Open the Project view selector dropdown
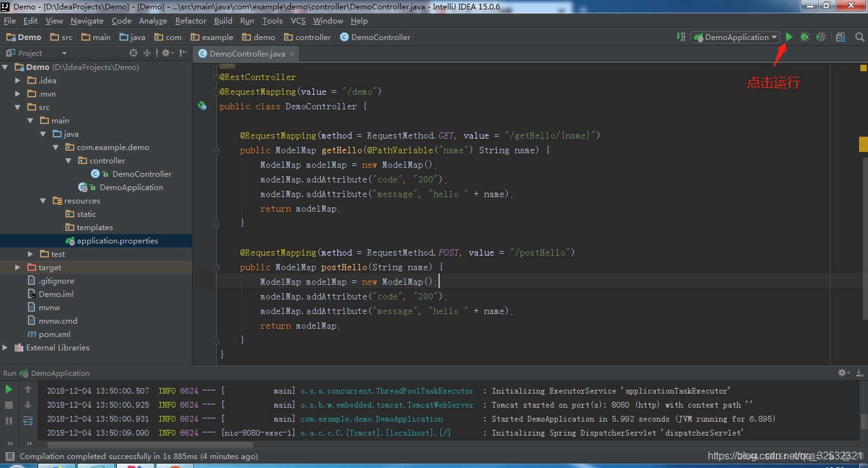The width and height of the screenshot is (868, 468). click(x=36, y=53)
